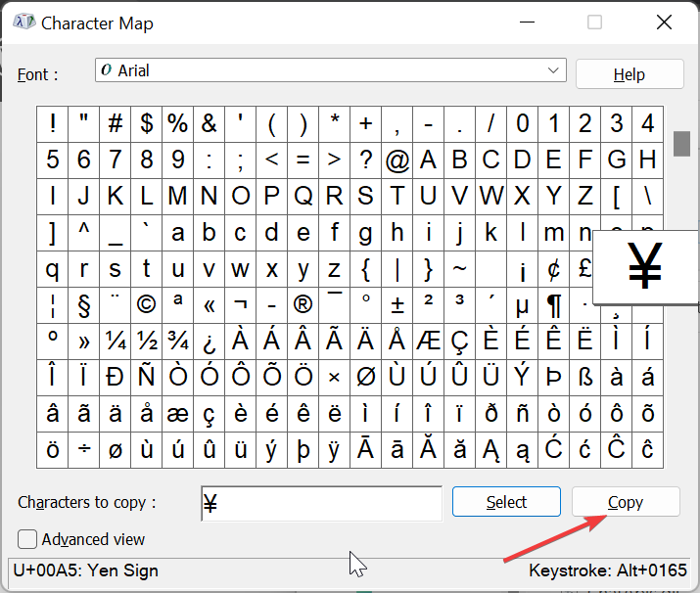Enable the Advanced view checkbox
700x593 pixels.
pyautogui.click(x=27, y=539)
